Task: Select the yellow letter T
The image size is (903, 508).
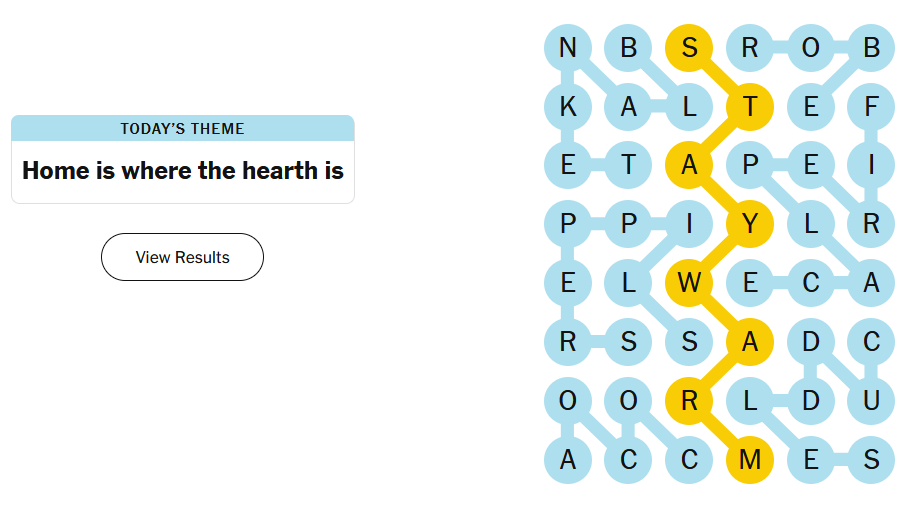Action: pos(750,107)
